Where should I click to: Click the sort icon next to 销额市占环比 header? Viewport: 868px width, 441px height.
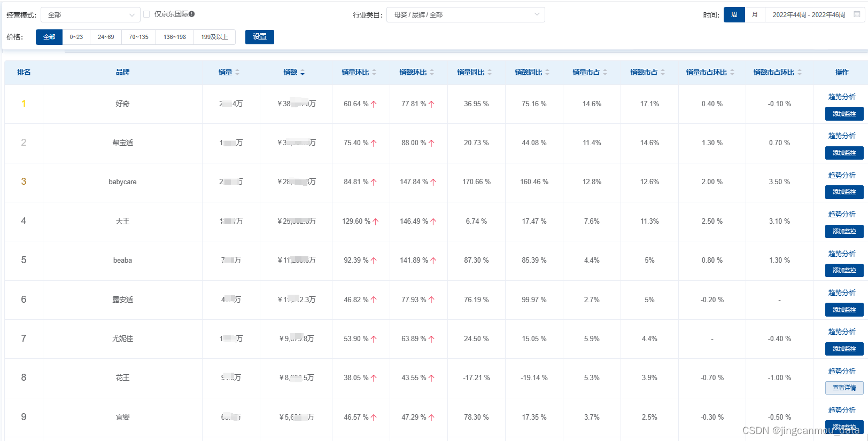tap(800, 72)
